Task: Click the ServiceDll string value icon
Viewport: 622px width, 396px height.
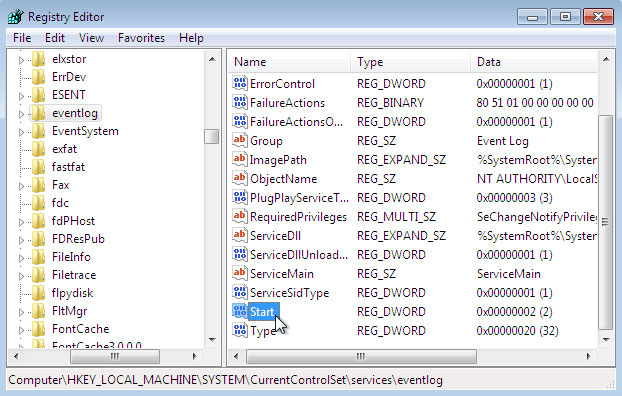Action: point(240,235)
